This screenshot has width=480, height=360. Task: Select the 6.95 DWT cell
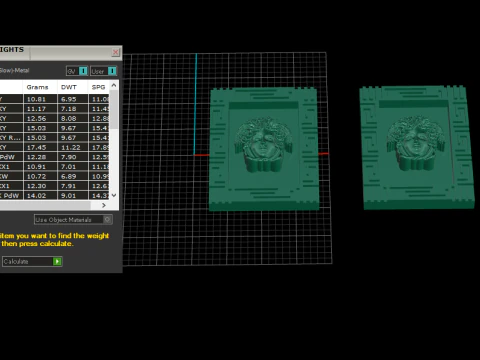73,99
